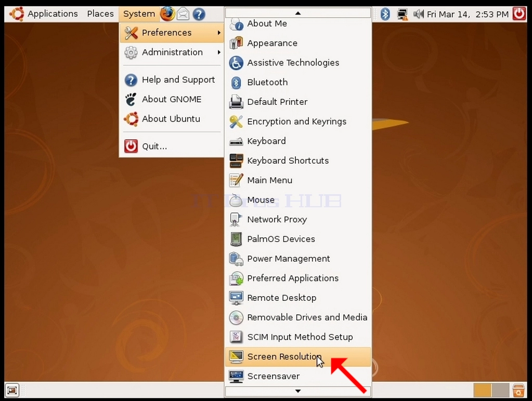Click the Encryption and Keyrings icon
The width and height of the screenshot is (532, 401).
[x=236, y=122]
